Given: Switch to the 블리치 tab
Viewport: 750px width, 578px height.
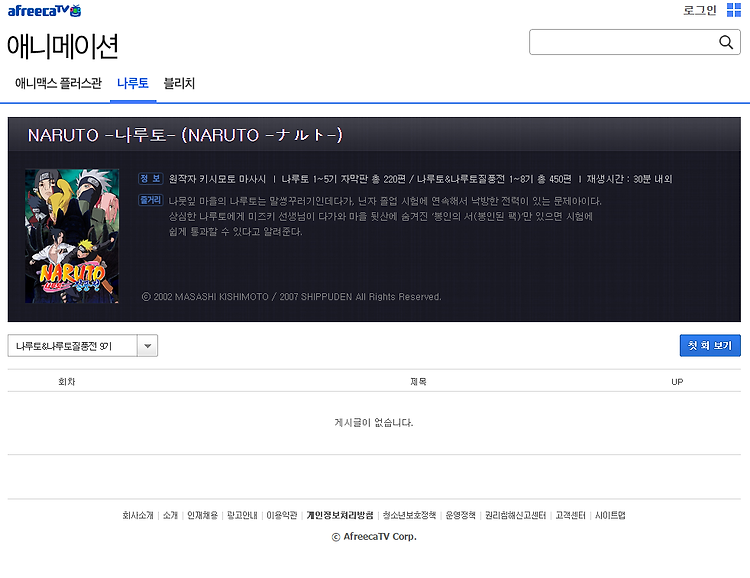Looking at the screenshot, I should point(179,83).
